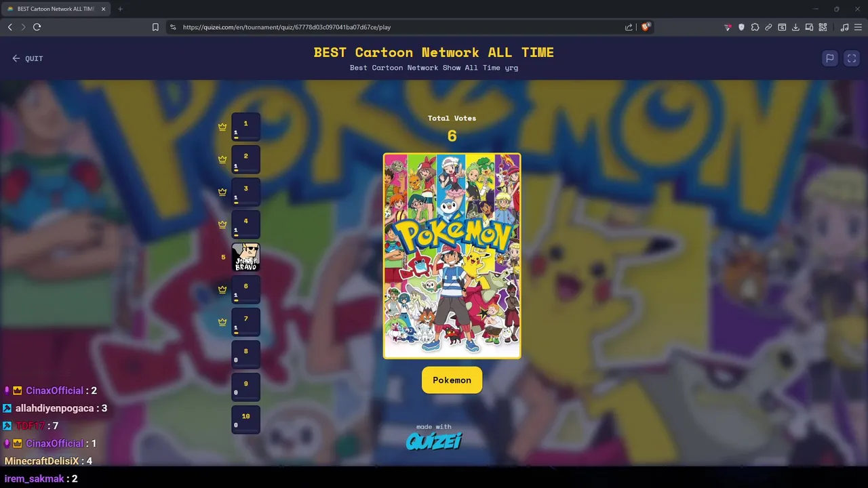Open site settings icon in address bar
868x488 pixels.
pos(173,27)
